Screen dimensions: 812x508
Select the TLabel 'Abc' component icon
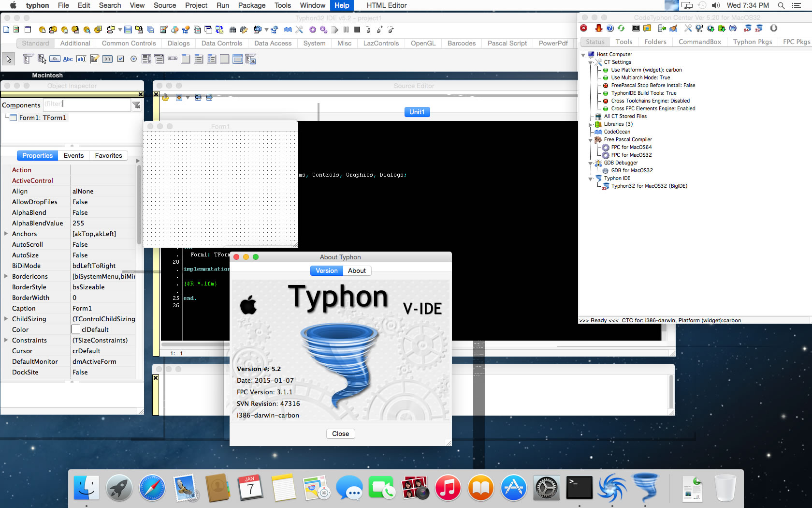point(68,59)
